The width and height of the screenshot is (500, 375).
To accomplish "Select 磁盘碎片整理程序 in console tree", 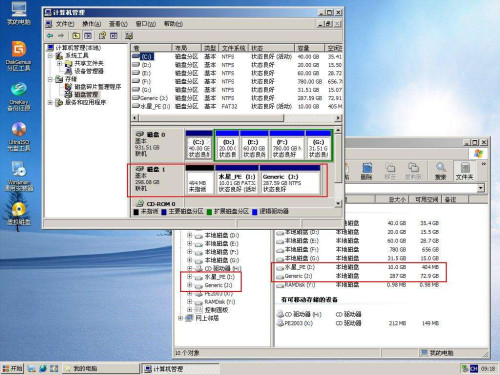I will tap(97, 87).
